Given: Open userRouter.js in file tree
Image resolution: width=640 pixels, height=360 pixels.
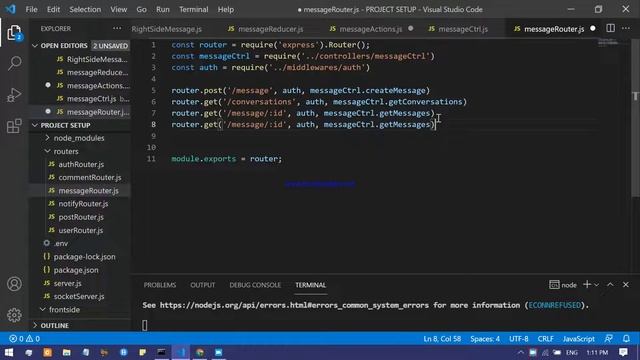Looking at the screenshot, I should pyautogui.click(x=80, y=230).
